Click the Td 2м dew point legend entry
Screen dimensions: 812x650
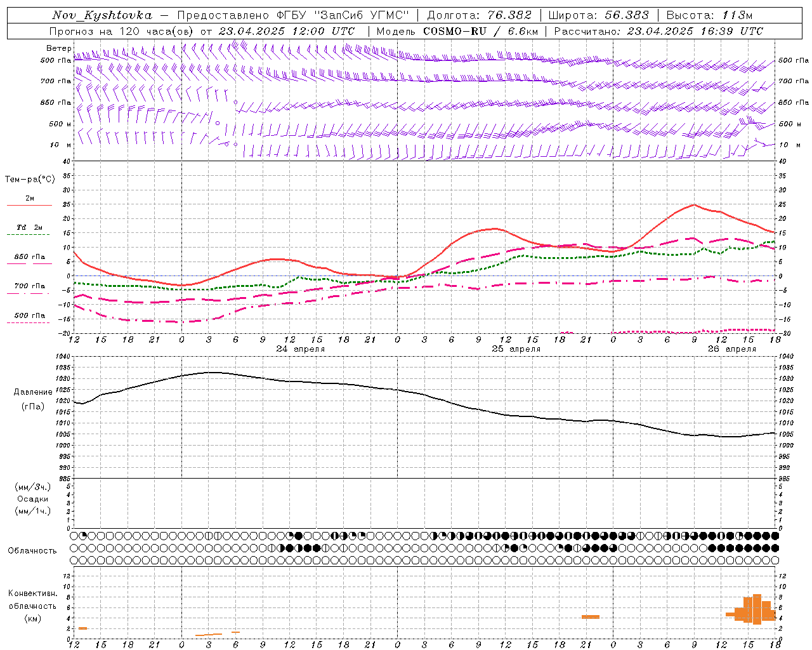pyautogui.click(x=30, y=227)
